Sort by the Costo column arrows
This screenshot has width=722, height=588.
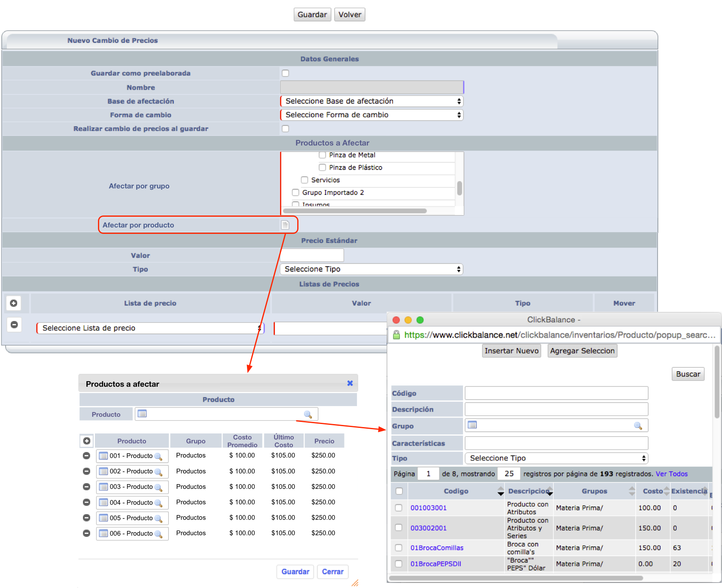pos(667,491)
